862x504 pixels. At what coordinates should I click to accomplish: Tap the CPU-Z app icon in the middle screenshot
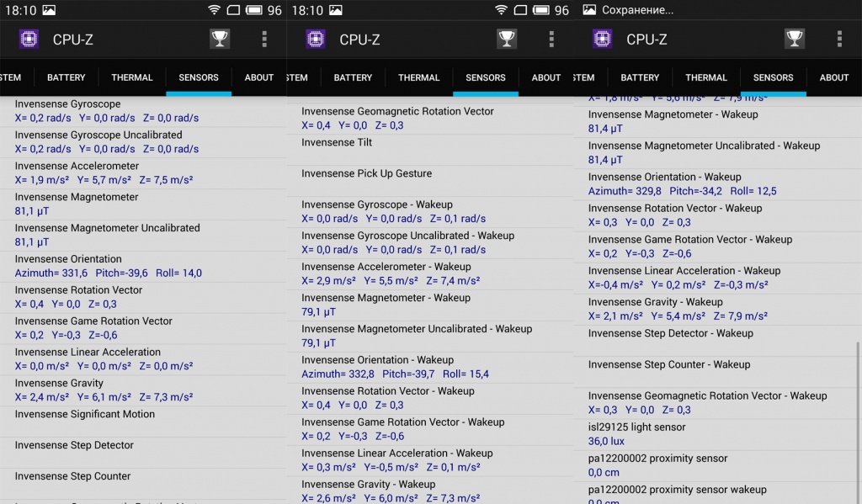316,39
